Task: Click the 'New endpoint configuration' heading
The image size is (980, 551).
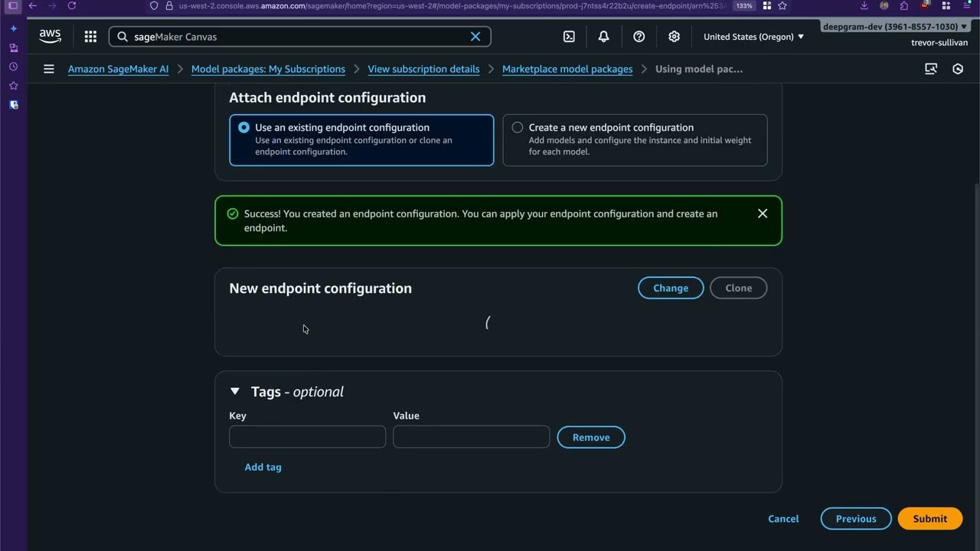Action: 320,288
